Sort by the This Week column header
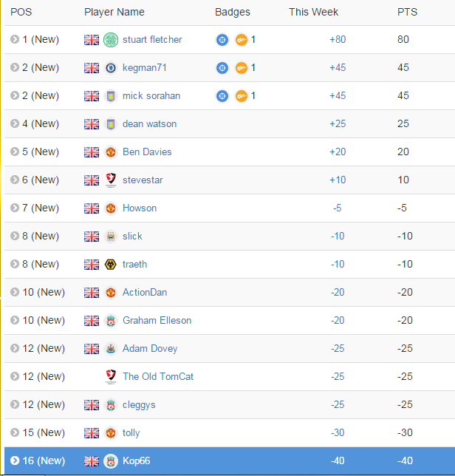Screen dimensions: 455x476 pyautogui.click(x=313, y=12)
